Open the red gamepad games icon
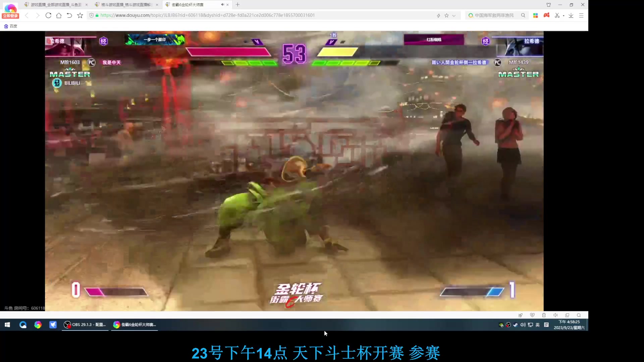644x362 pixels. pyautogui.click(x=546, y=15)
